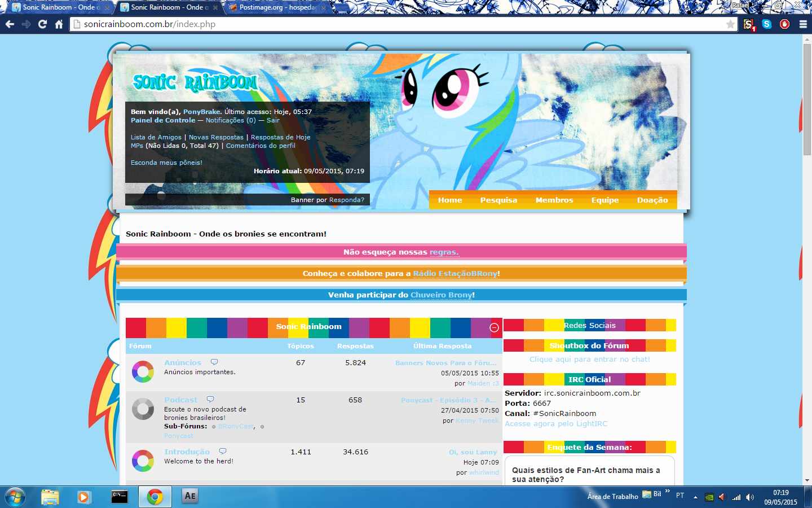This screenshot has width=812, height=508.
Task: Open Windows Explorer from the taskbar
Action: pyautogui.click(x=50, y=497)
